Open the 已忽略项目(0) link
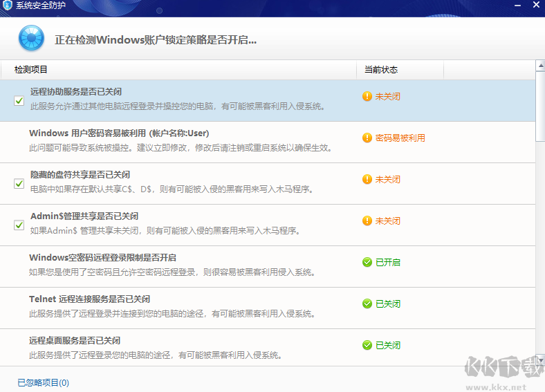The width and height of the screenshot is (545, 392). [43, 382]
